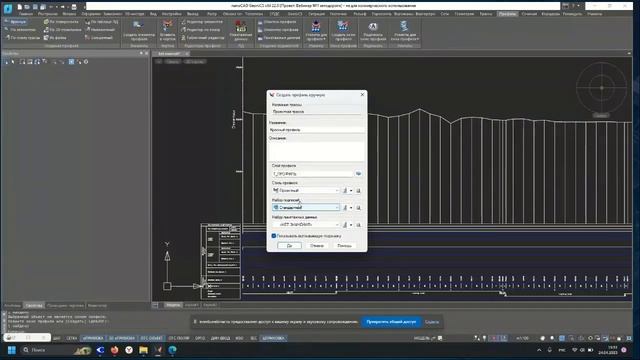Click the layer picker icon beside Слой профиля

pyautogui.click(x=358, y=174)
